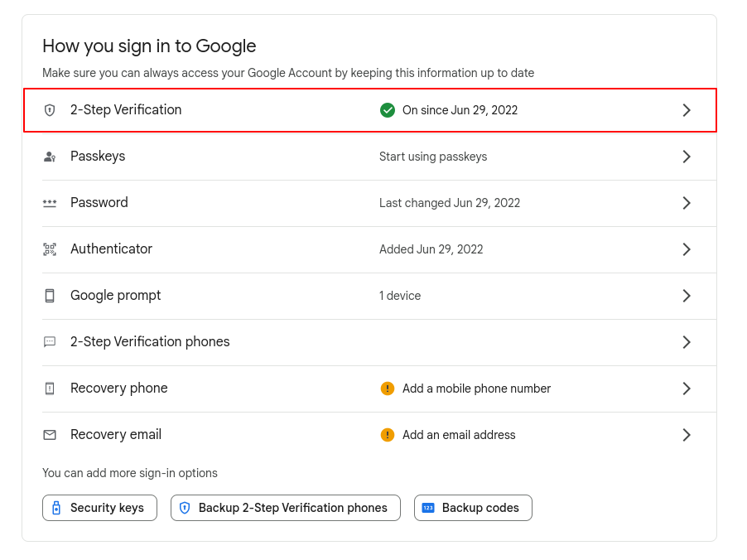747x560 pixels.
Task: Select the Authenticator row label
Action: [112, 249]
